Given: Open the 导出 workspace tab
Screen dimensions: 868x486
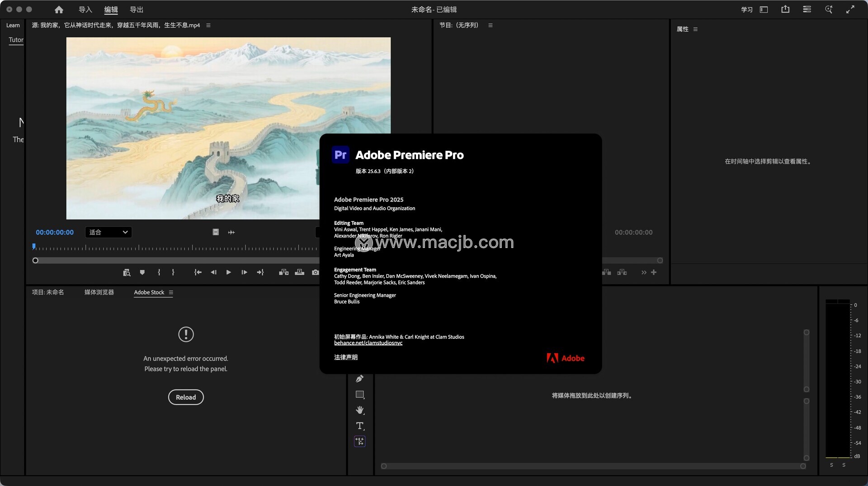Looking at the screenshot, I should 137,9.
